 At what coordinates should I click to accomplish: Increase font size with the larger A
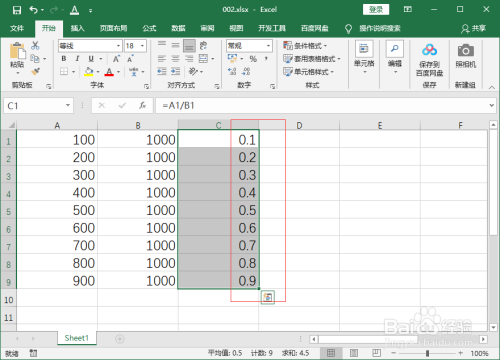click(x=116, y=59)
